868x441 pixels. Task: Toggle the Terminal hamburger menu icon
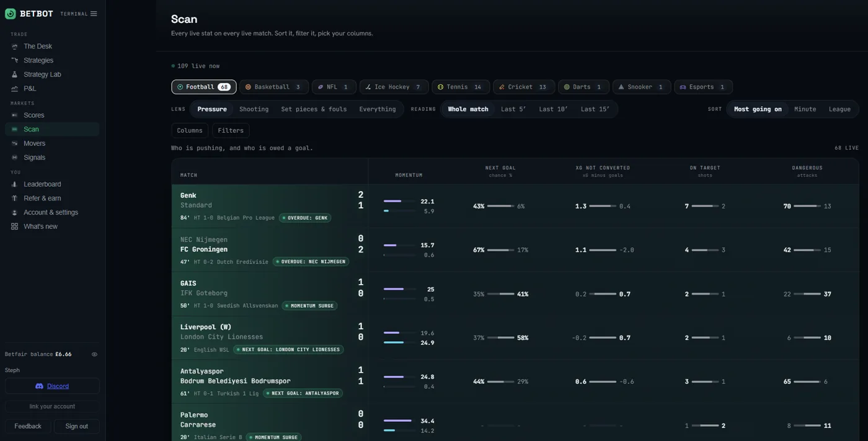pyautogui.click(x=94, y=14)
